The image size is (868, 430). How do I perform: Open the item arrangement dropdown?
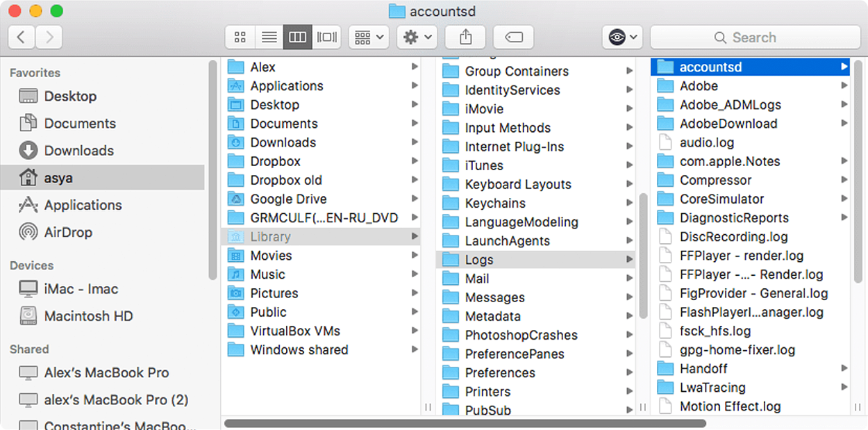coord(369,37)
